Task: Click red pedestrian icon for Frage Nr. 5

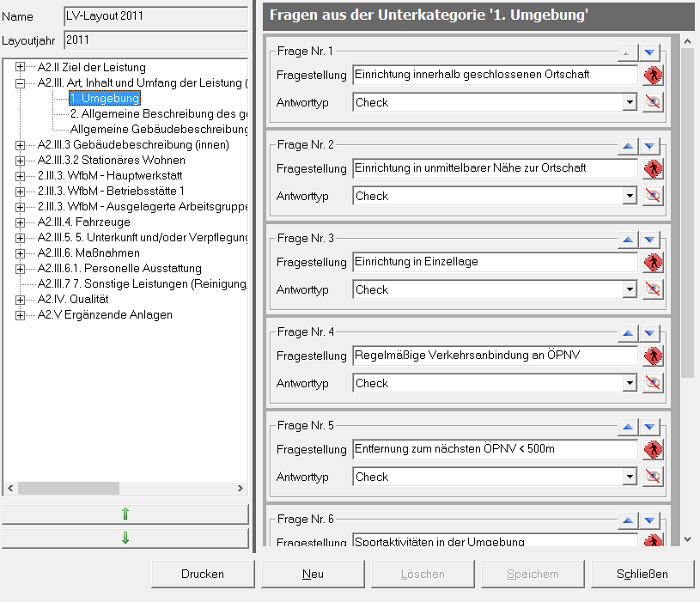Action: click(x=654, y=450)
